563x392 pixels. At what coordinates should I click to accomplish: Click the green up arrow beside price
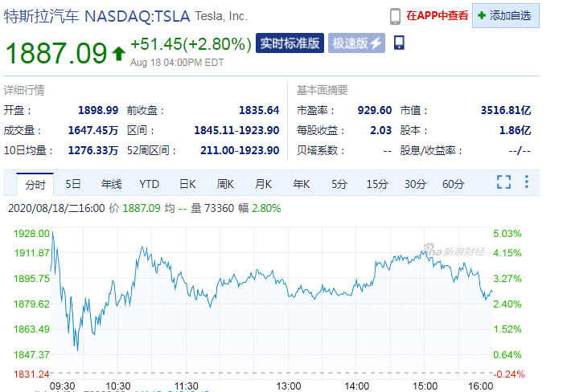[118, 54]
